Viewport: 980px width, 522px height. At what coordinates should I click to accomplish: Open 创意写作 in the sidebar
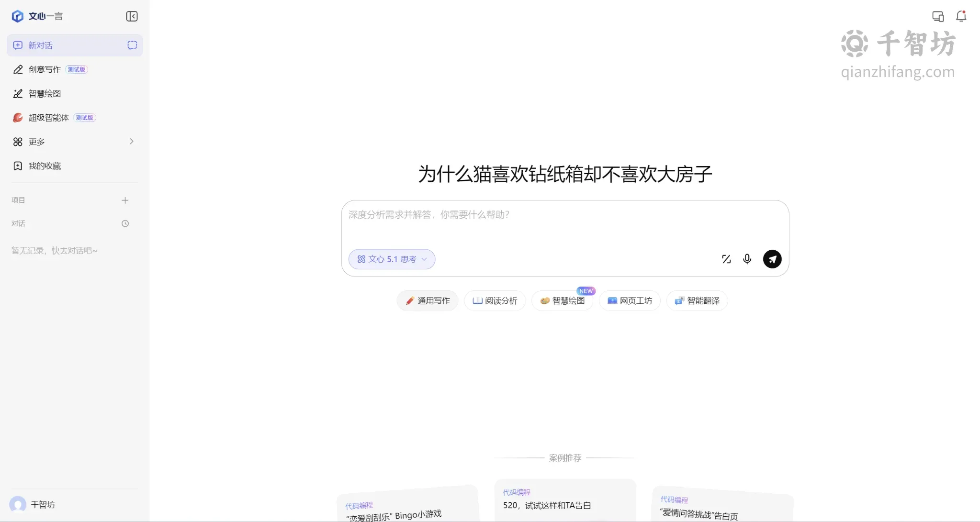click(x=75, y=69)
